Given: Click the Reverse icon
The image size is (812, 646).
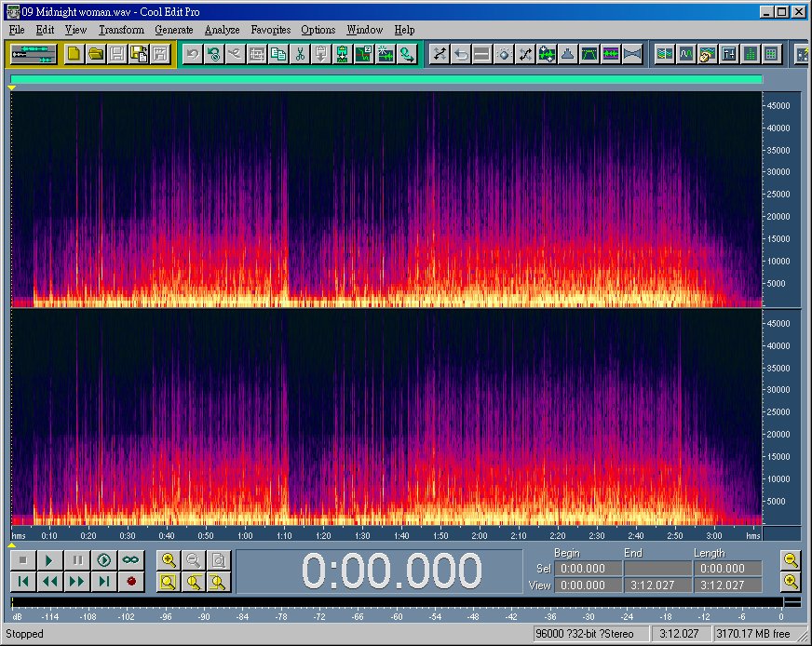Looking at the screenshot, I should tap(461, 54).
